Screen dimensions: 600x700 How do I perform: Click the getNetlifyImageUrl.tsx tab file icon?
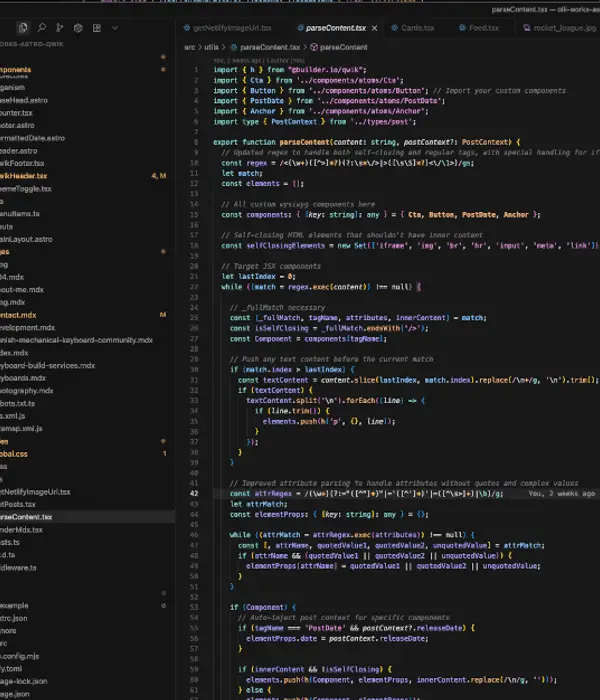coord(187,28)
